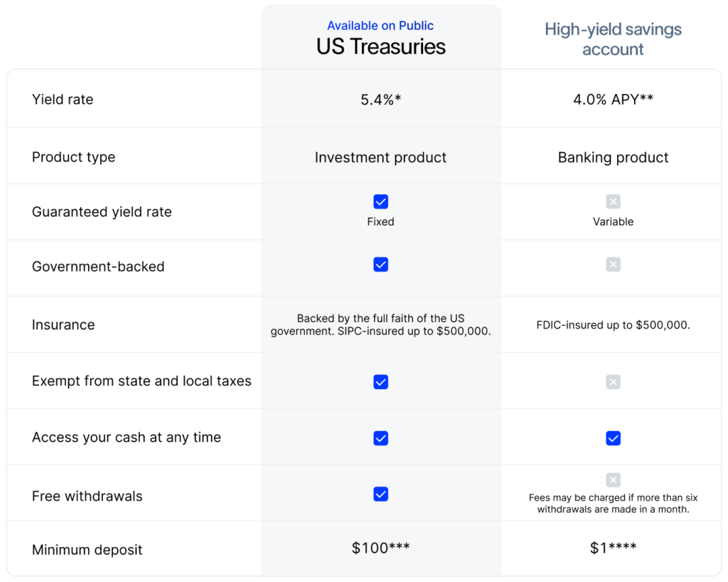Click FDIC-insured up to $500,000 text

613,324
